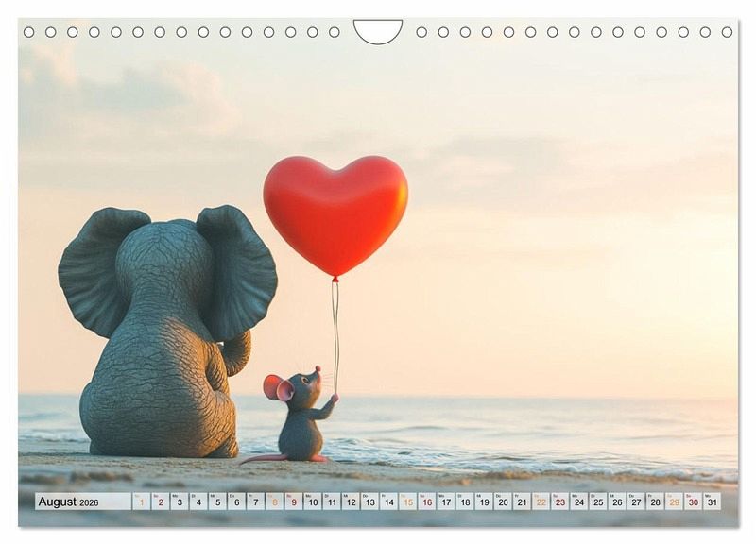Click the red heart balloon
Screen dimensions: 756x545
[335, 213]
